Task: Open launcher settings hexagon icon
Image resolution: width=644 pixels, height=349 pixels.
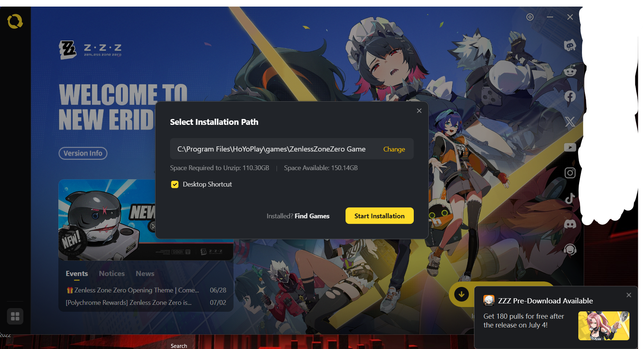Action: 530,17
